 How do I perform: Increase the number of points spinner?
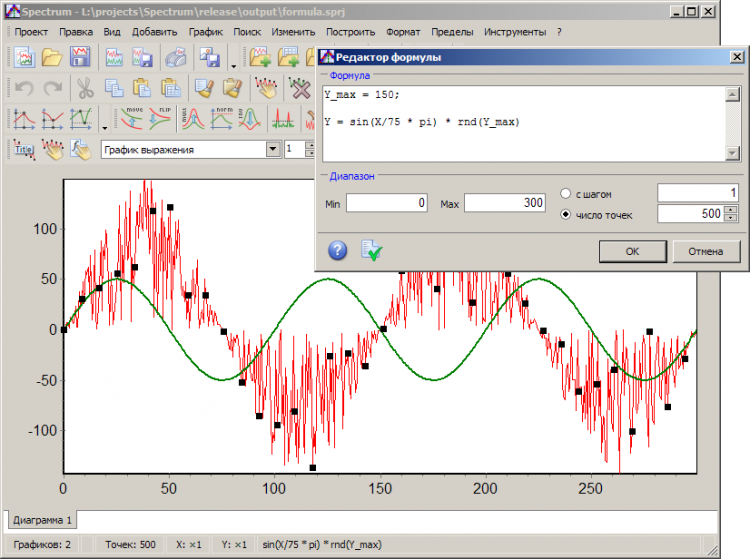pos(731,210)
